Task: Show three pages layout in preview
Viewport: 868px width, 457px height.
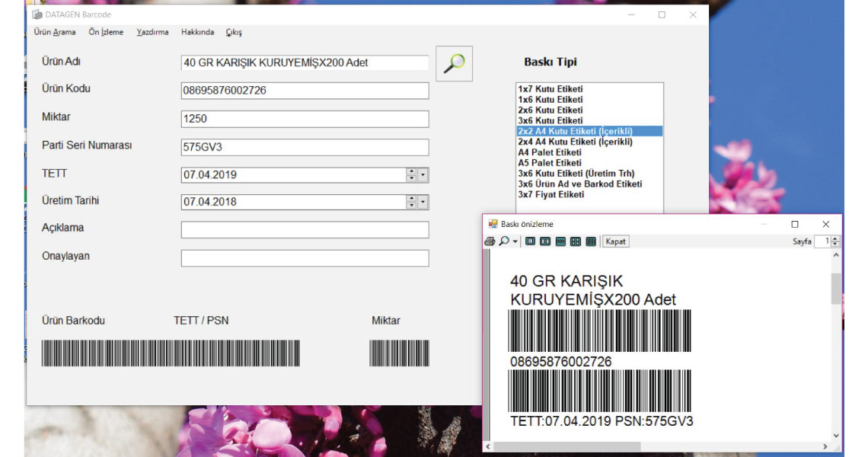Action: (560, 241)
